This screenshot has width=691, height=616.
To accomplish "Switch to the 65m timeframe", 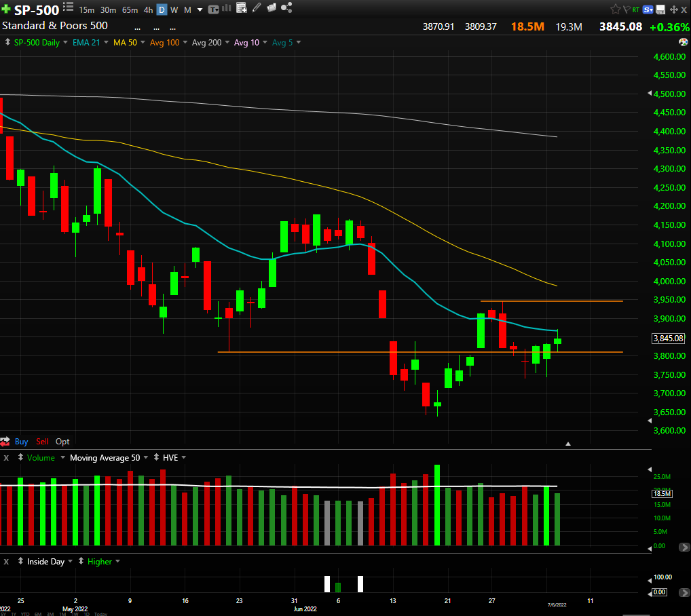I will pyautogui.click(x=130, y=9).
